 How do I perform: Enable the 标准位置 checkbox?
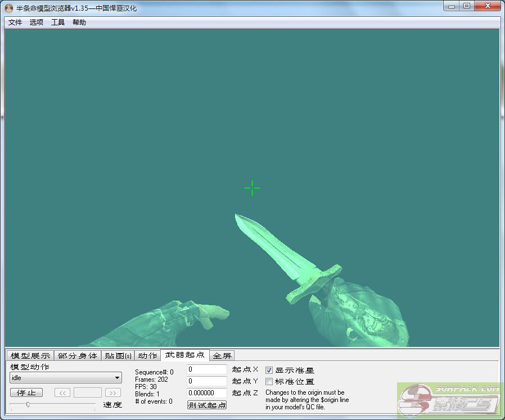[x=269, y=382]
